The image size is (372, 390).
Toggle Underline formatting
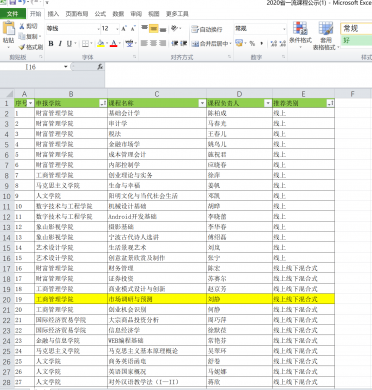69,44
